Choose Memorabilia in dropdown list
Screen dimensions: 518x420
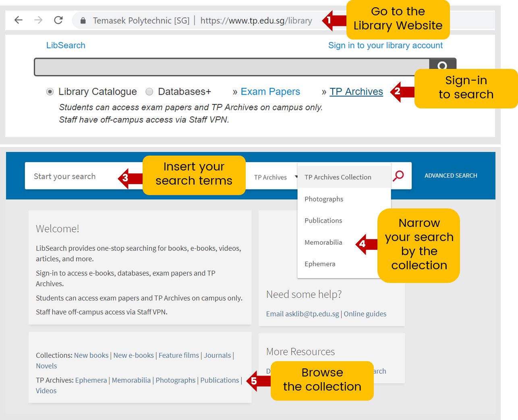[x=323, y=242]
